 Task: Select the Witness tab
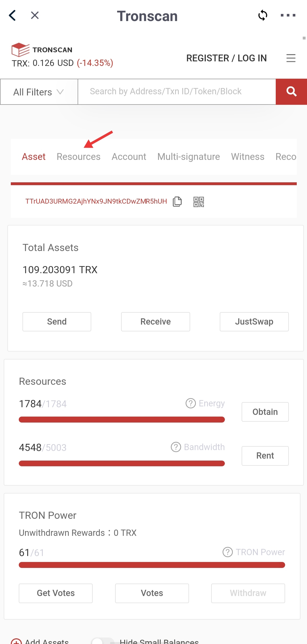click(248, 157)
